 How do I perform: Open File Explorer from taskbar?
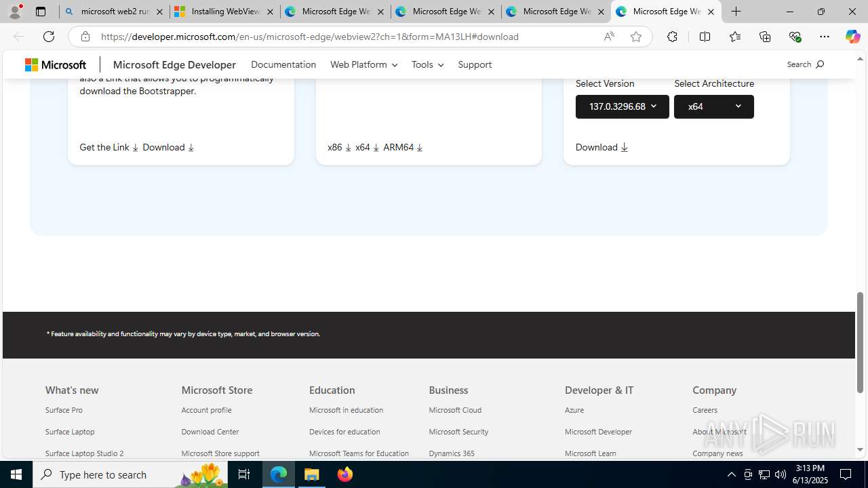pos(312,474)
